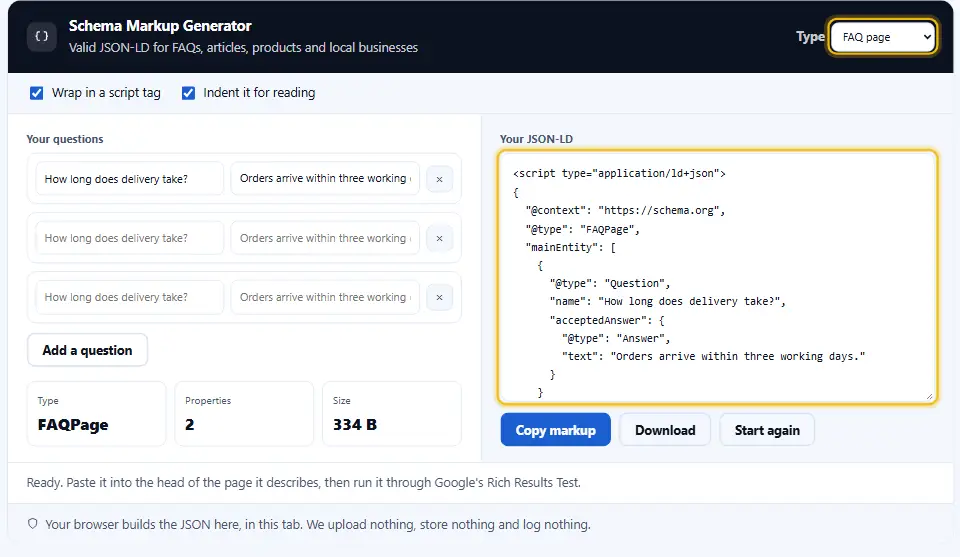Remove the third question with its X button
960x557 pixels.
[x=440, y=297]
